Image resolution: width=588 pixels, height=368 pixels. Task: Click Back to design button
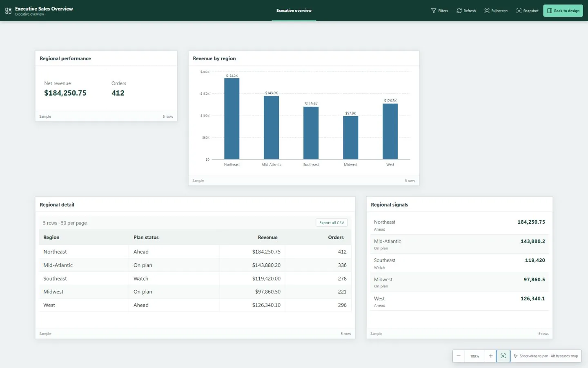tap(563, 11)
